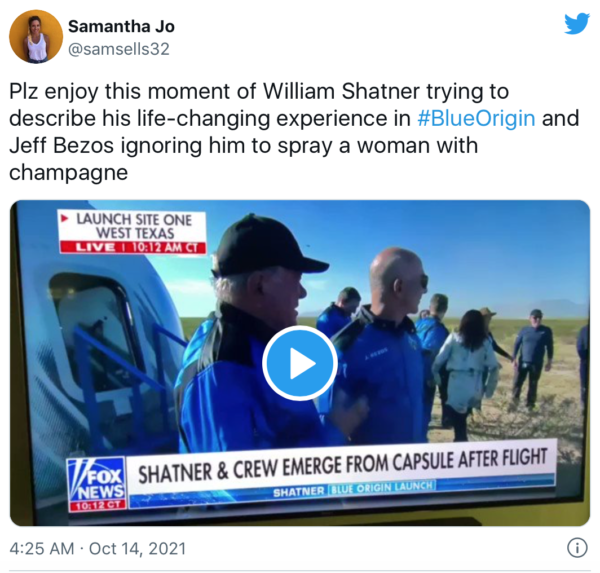Open the tweet info circle icon
This screenshot has width=600, height=573.
tap(577, 547)
